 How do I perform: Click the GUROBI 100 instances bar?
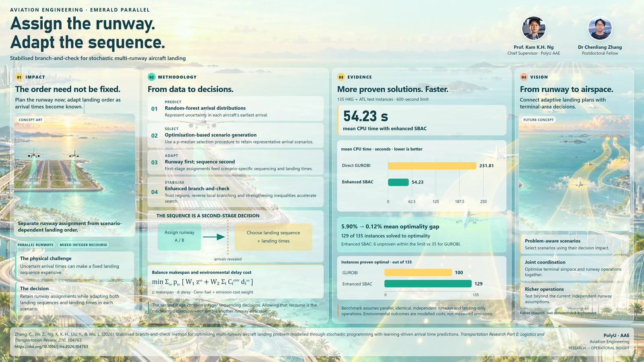(x=418, y=272)
